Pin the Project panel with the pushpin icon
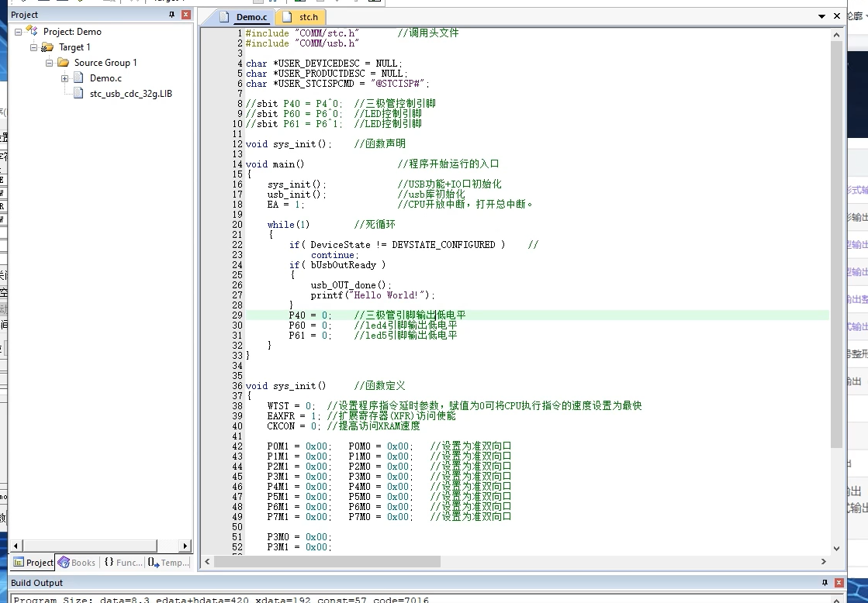Screen dimensions: 868x603 (x=171, y=15)
